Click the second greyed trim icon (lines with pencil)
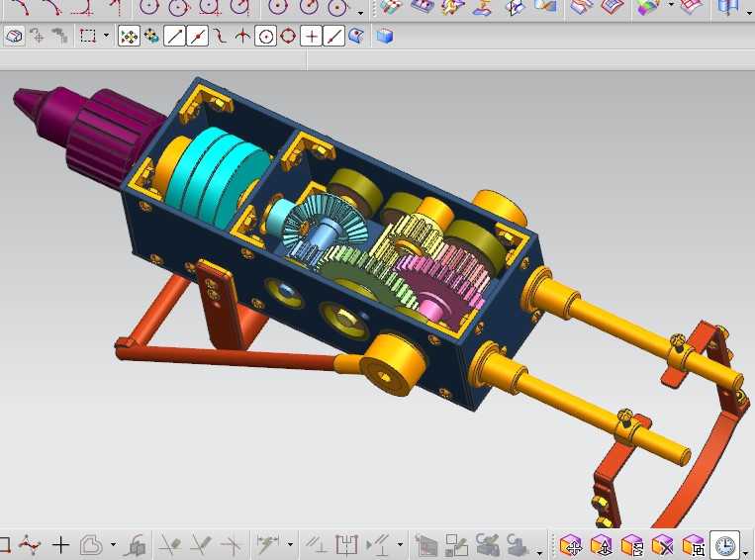 coord(201,545)
